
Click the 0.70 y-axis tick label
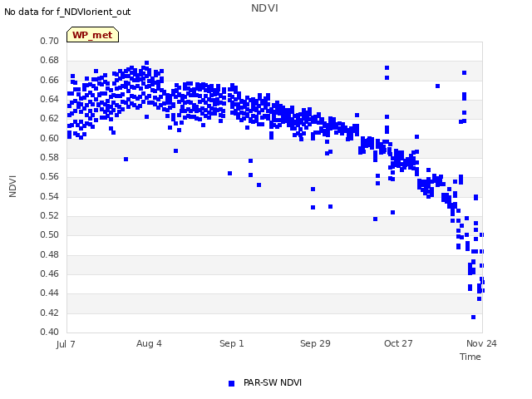[50, 41]
